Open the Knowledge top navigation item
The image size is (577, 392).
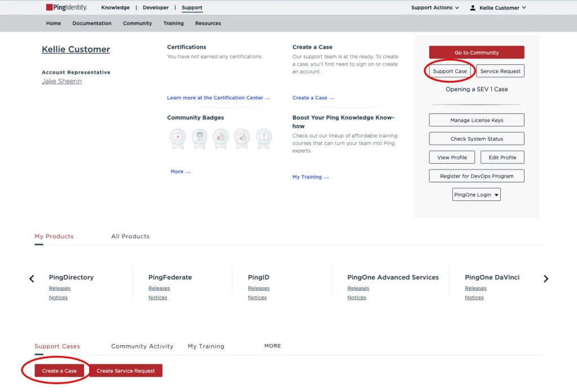115,7
